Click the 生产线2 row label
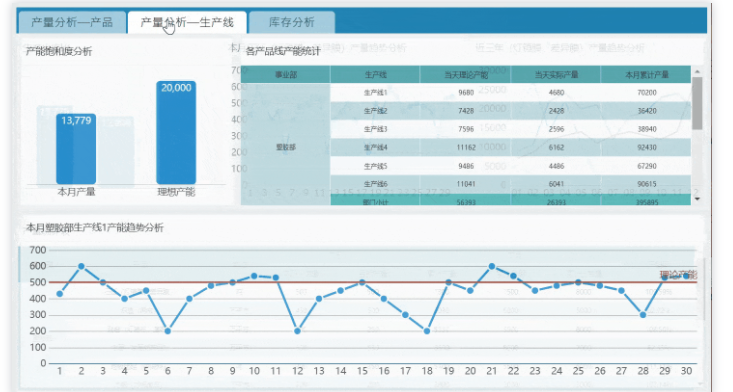 (375, 111)
